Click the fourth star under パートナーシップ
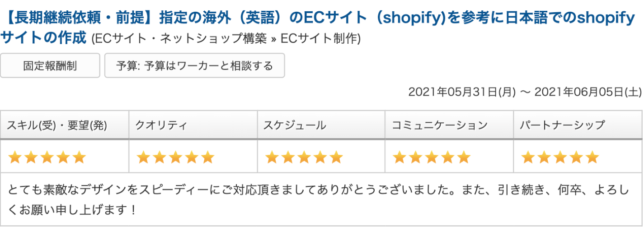The width and height of the screenshot is (644, 227). coord(576,158)
